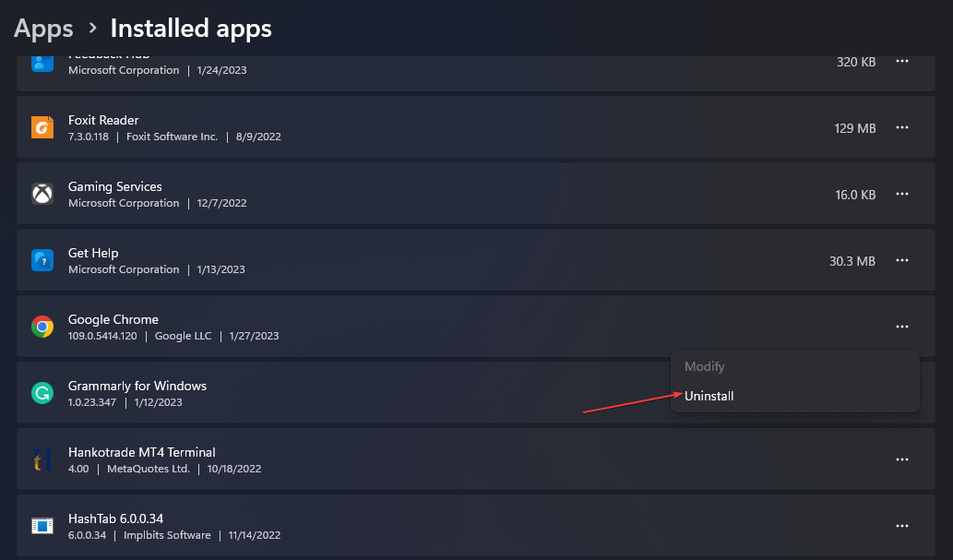
Task: Select the Foxit Reader app name
Action: tap(103, 120)
